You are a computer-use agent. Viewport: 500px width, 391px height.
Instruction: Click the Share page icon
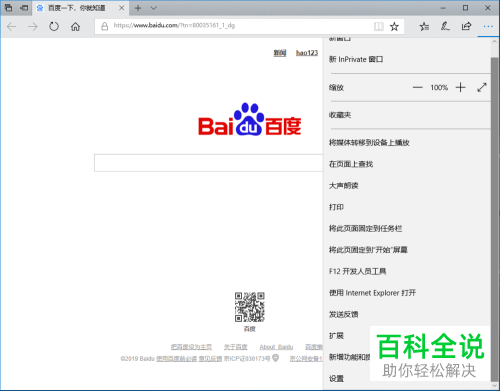466,26
